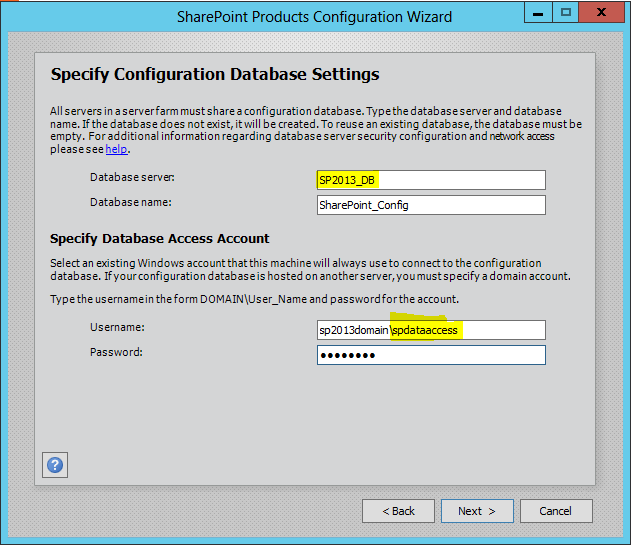
Task: Click the 'Password:' label
Action: coord(116,352)
